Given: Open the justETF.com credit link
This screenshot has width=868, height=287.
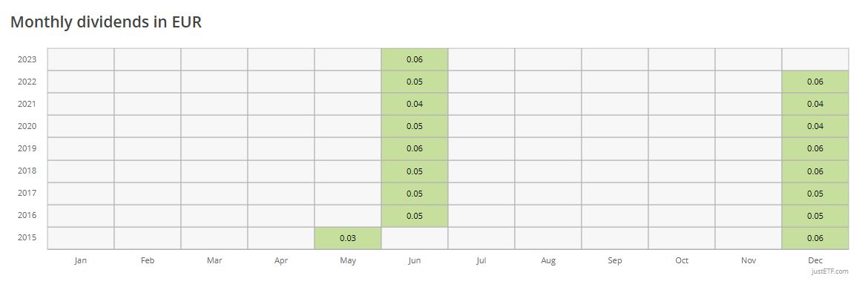Looking at the screenshot, I should tap(830, 271).
